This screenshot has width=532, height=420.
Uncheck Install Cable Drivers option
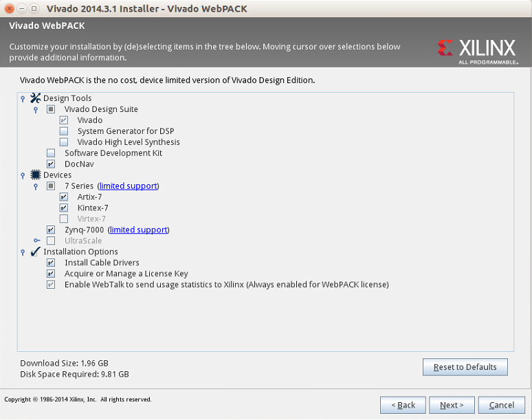tap(51, 263)
